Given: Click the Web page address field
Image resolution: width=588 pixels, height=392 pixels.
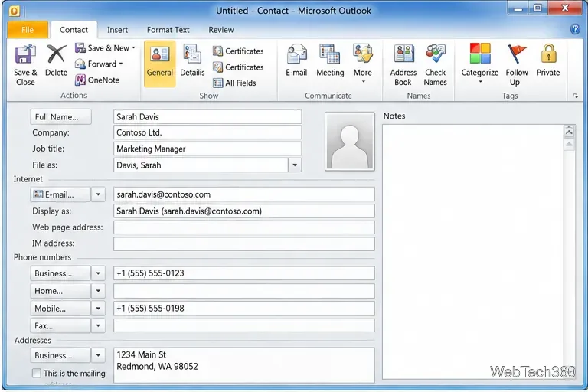Looking at the screenshot, I should 244,227.
